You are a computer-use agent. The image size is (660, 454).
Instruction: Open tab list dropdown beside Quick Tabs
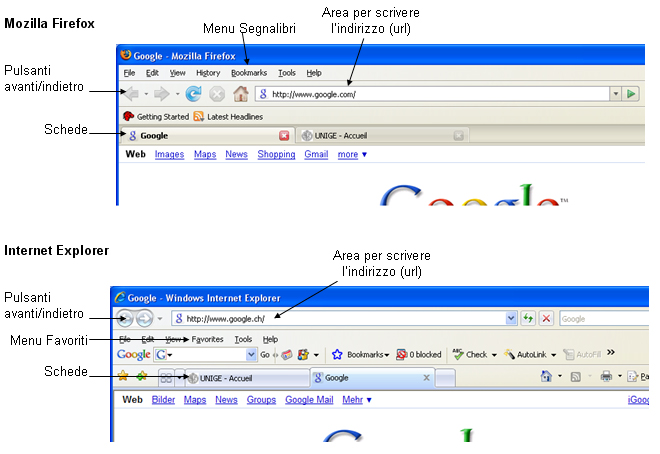179,378
